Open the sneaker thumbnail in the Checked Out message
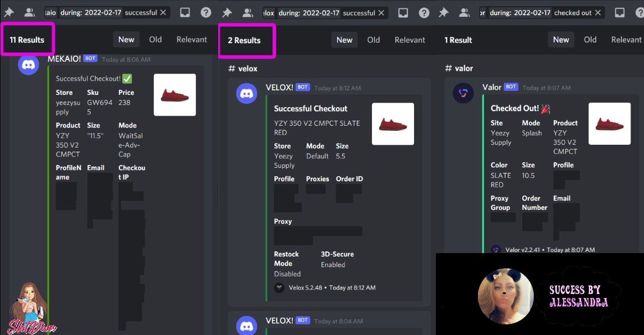The width and height of the screenshot is (644, 335). click(609, 123)
